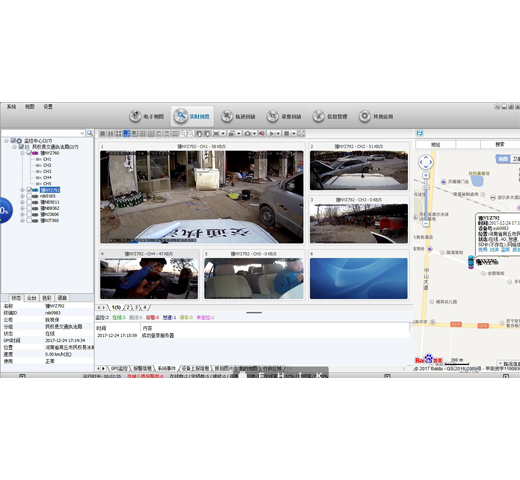Collapse the 监控中心 root tree node
The image size is (520, 480).
[6, 141]
